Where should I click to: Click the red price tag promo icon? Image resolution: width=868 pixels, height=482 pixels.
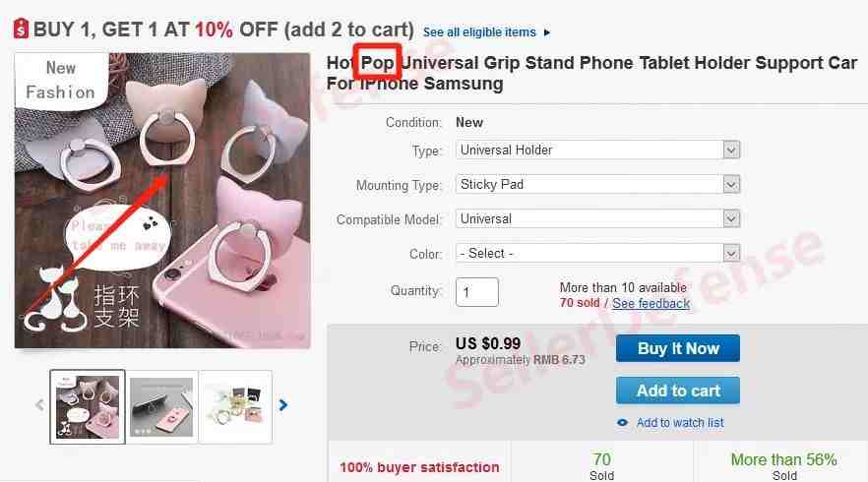point(21,29)
